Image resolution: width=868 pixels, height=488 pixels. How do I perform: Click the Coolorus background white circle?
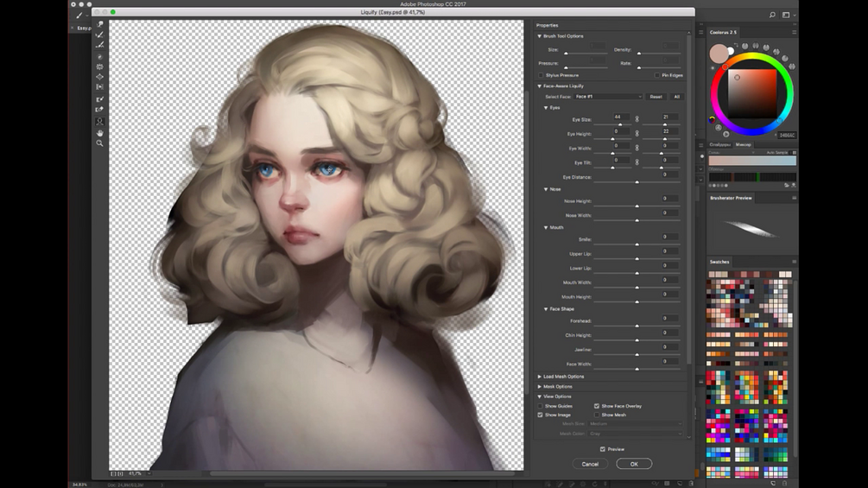pos(730,51)
